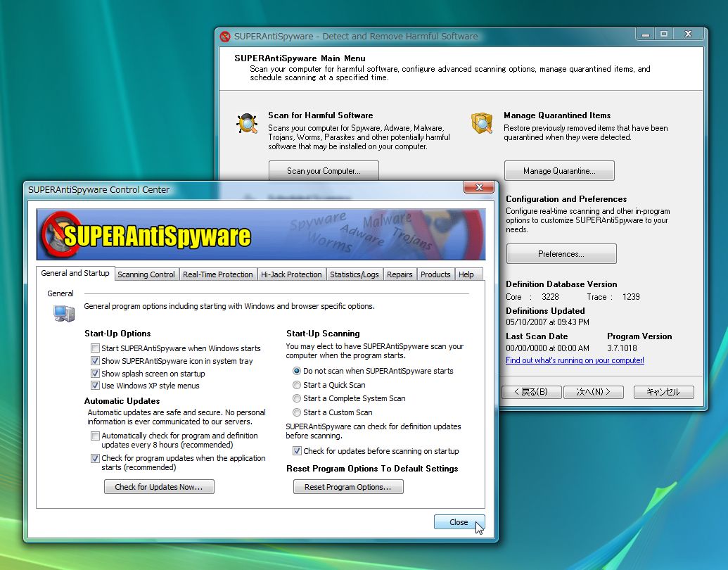Switch to the Scanning Control tab
Viewport: 728px width, 570px height.
tap(146, 274)
